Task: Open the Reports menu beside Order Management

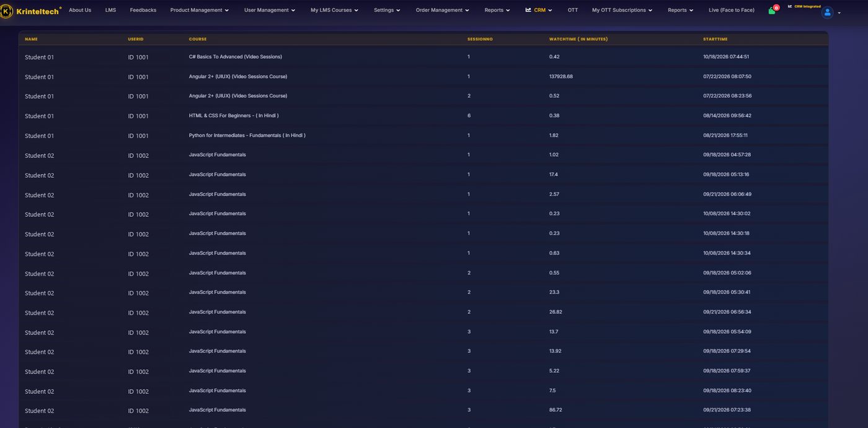Action: pos(497,11)
